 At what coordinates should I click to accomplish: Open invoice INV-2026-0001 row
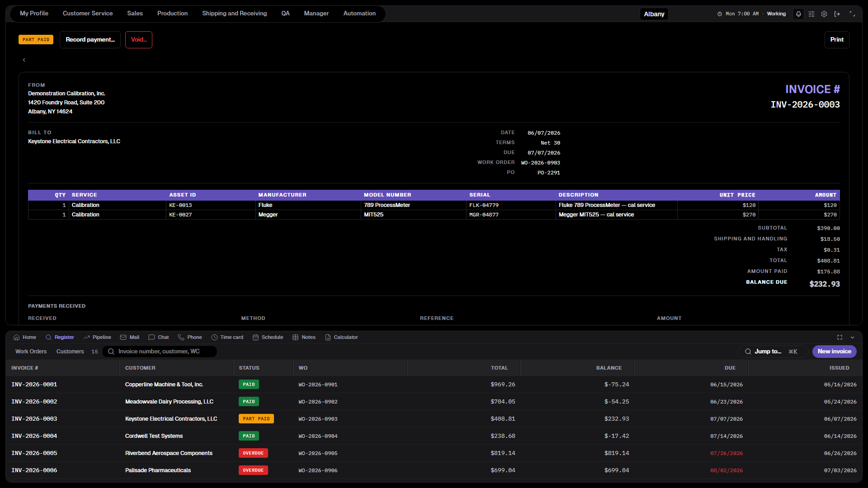coord(434,385)
